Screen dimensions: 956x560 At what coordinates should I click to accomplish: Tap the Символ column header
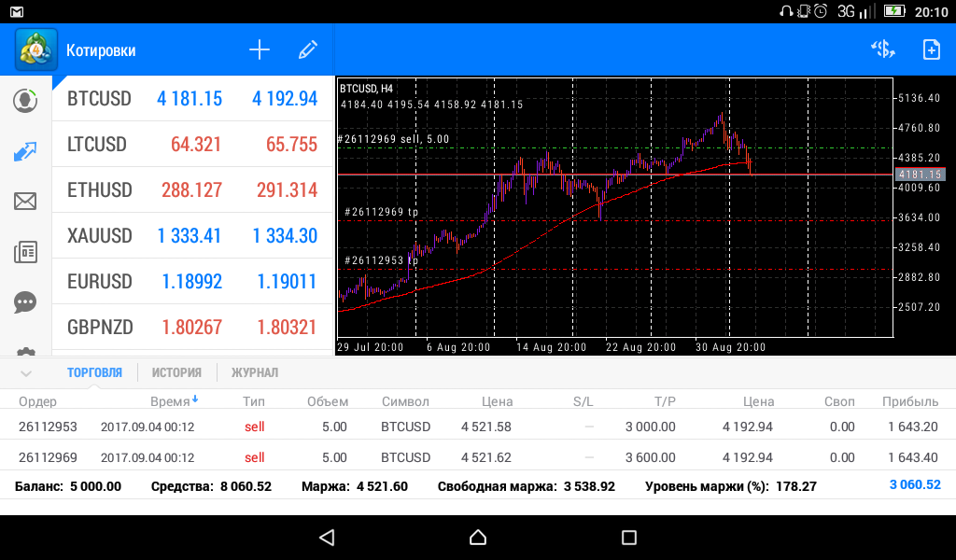coord(405,401)
